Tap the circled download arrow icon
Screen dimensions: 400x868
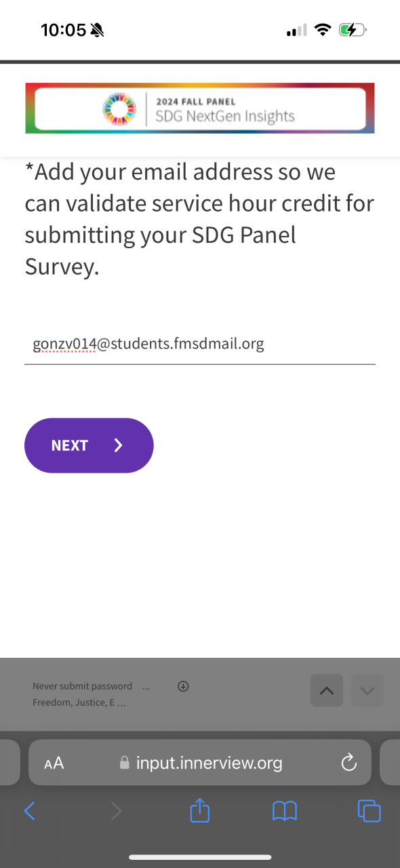[x=183, y=686]
